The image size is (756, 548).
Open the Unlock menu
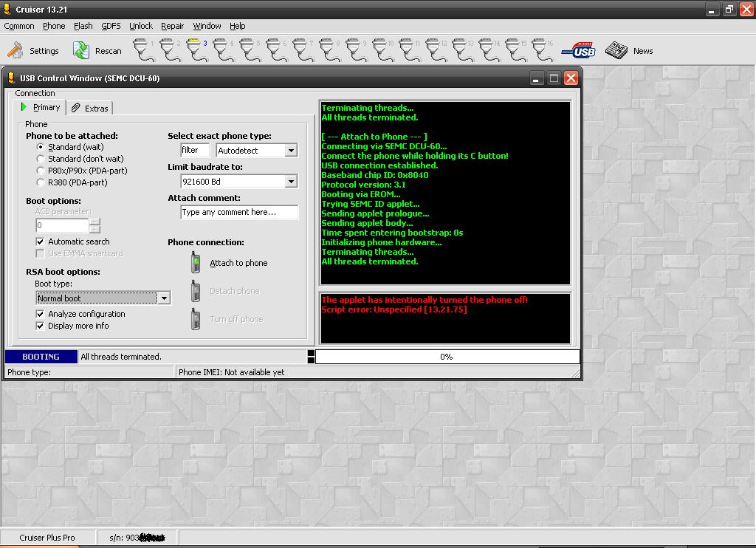141,26
